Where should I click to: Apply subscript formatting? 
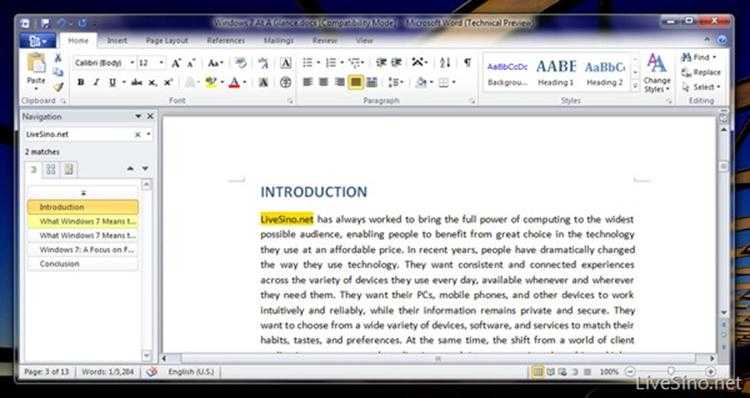(x=152, y=83)
